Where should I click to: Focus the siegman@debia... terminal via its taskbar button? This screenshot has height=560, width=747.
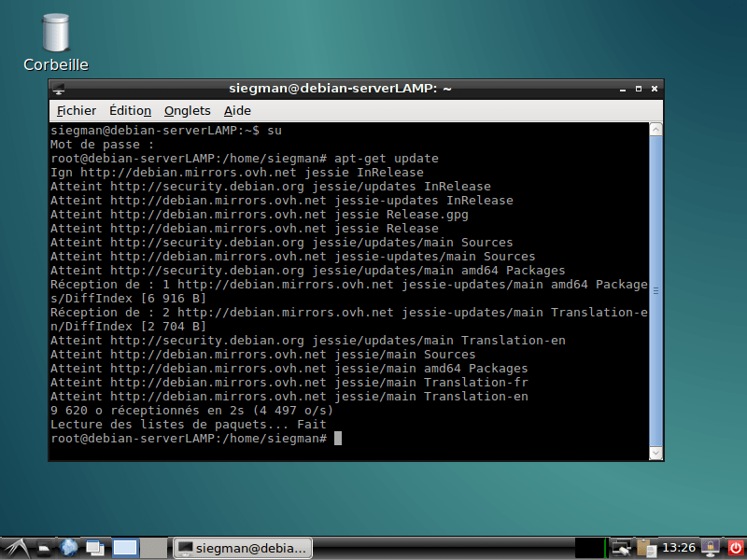click(x=241, y=548)
